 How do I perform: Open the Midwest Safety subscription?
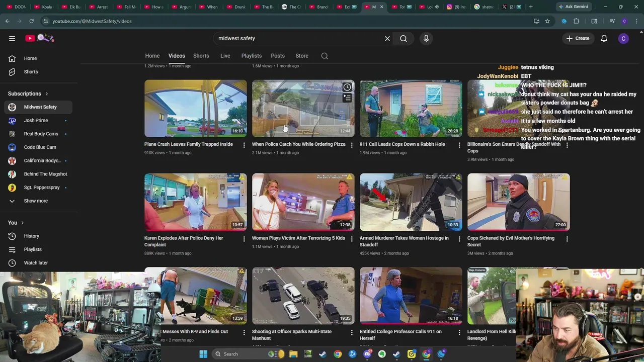tap(38, 107)
